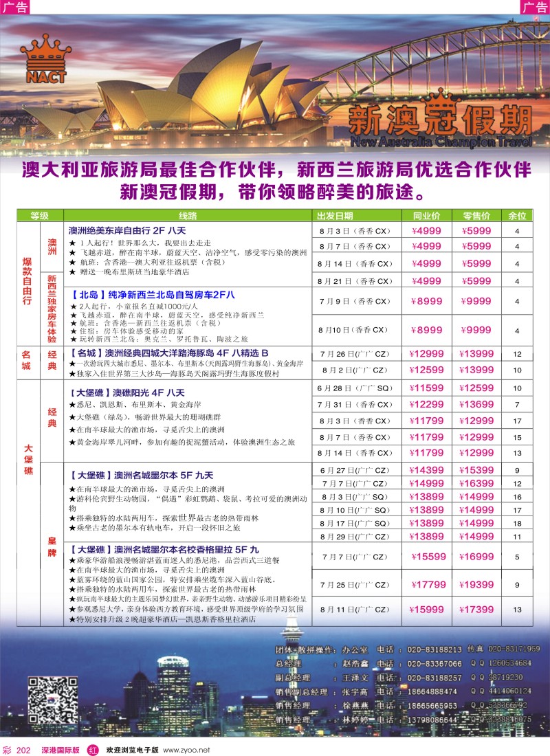Click the 8月11日 (广广CZ) departure date
The width and height of the screenshot is (550, 756).
click(355, 610)
